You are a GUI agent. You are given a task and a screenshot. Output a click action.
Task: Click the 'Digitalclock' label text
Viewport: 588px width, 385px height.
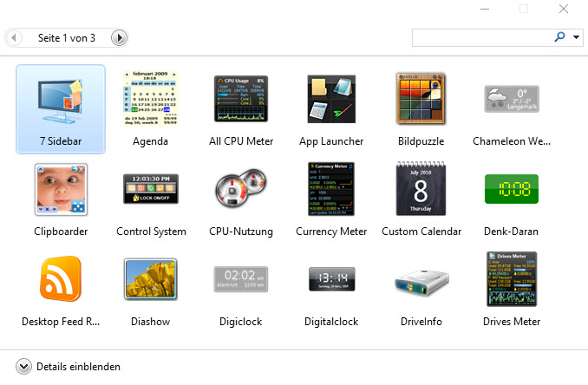tap(331, 322)
